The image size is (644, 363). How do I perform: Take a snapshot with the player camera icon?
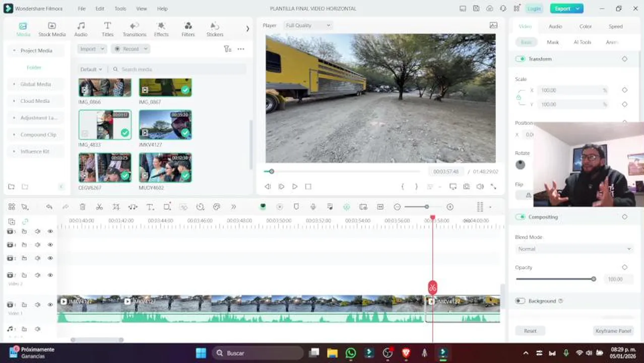[467, 187]
